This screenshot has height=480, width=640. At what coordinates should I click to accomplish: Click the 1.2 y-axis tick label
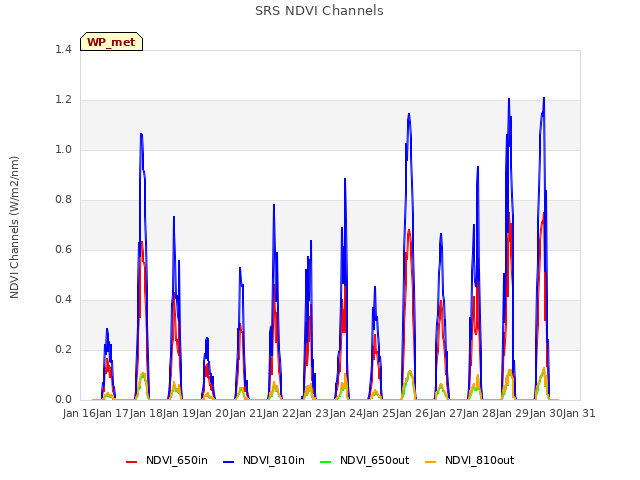point(63,100)
